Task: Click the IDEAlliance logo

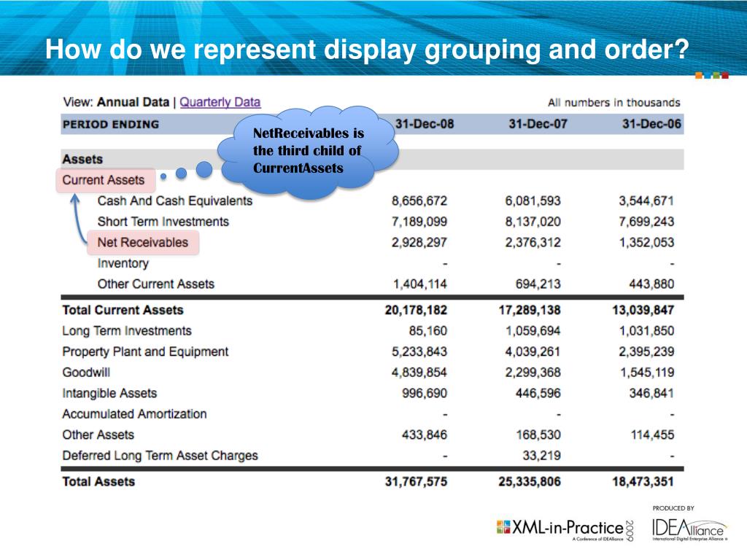Action: point(689,529)
